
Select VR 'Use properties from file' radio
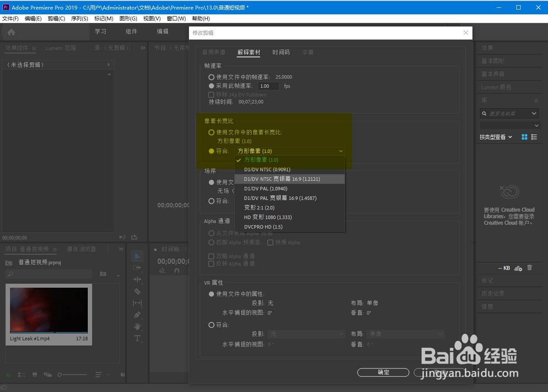[211, 294]
